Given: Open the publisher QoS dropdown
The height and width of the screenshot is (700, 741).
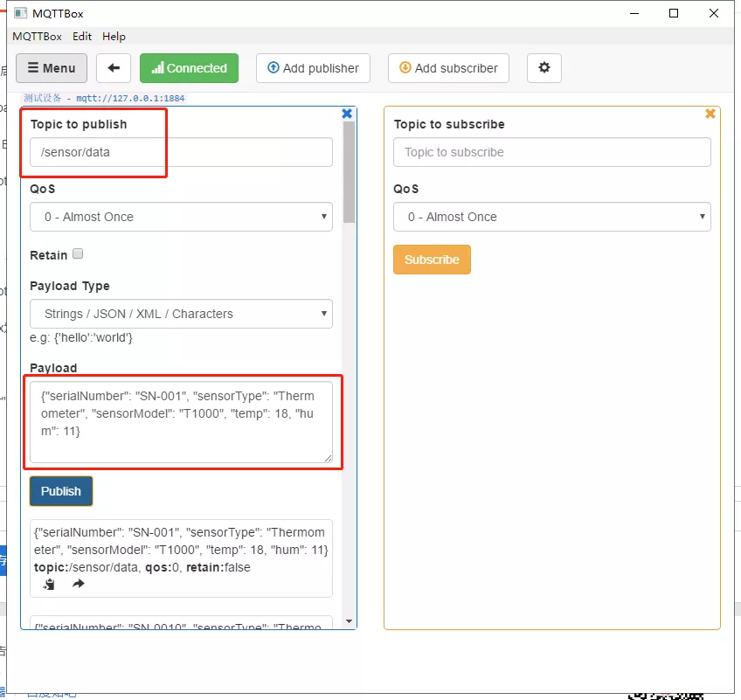Looking at the screenshot, I should coord(181,217).
